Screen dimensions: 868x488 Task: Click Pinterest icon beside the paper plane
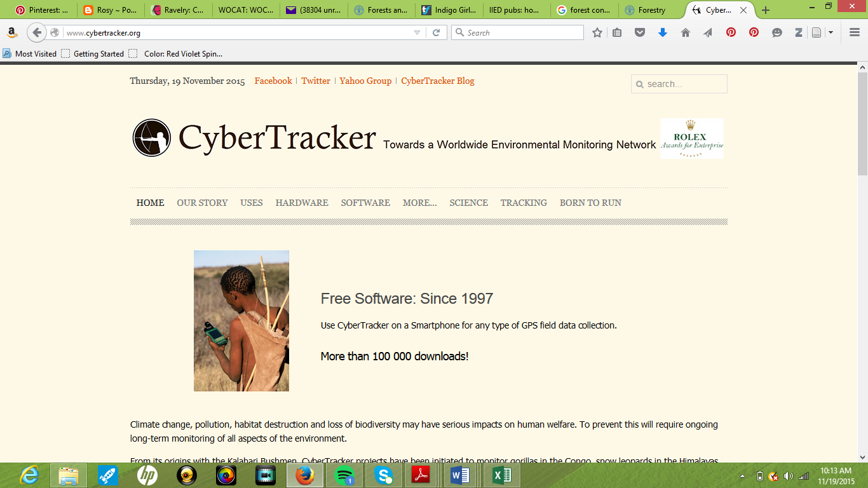[x=731, y=32]
